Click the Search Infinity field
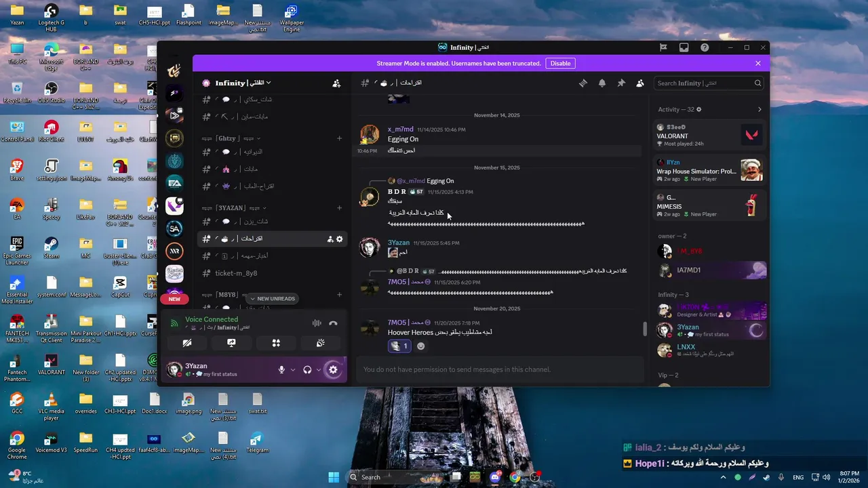This screenshot has height=488, width=868. coord(709,83)
